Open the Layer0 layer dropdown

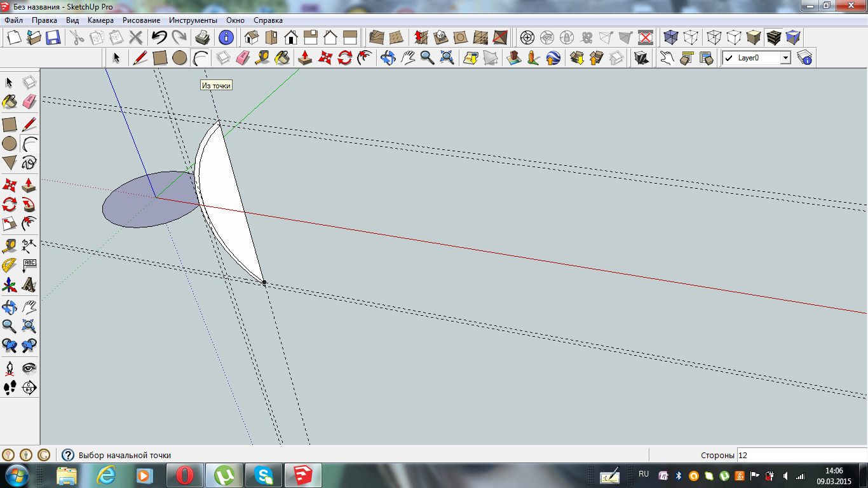pos(785,58)
